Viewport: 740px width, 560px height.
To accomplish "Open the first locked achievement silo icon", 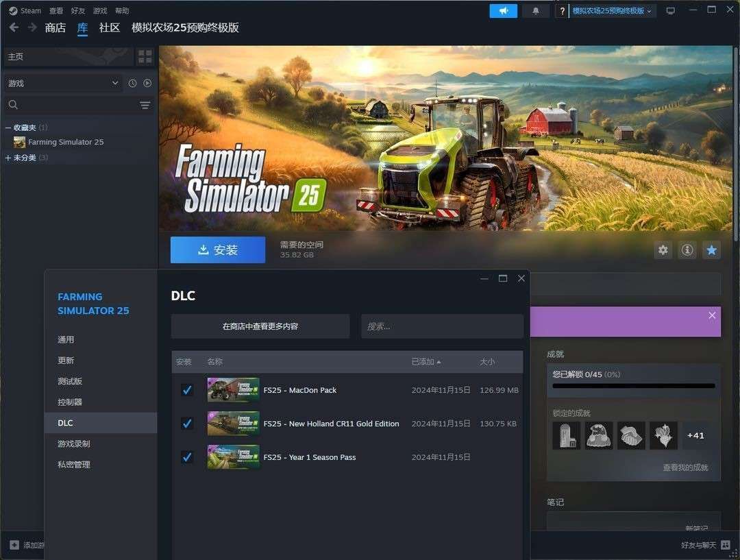I will (567, 435).
